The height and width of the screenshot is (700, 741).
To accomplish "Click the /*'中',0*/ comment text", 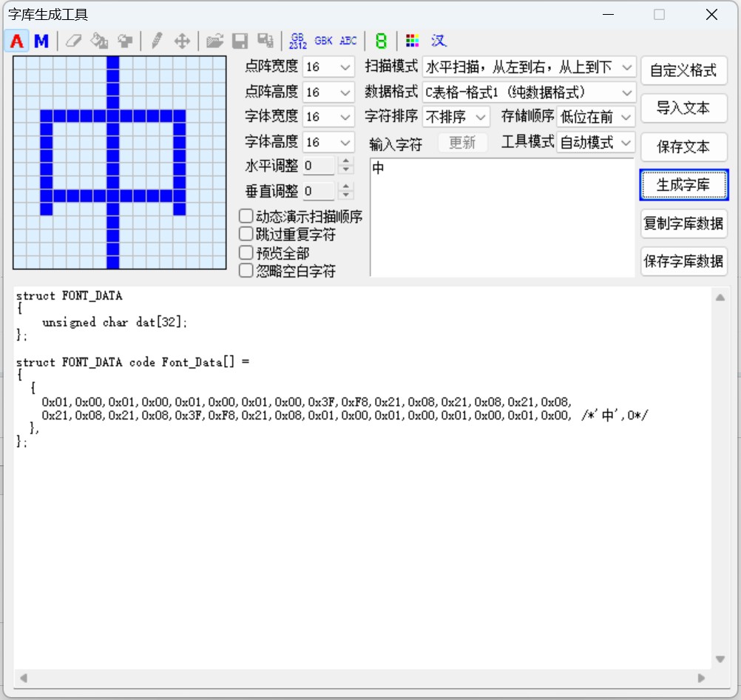I will (x=615, y=415).
